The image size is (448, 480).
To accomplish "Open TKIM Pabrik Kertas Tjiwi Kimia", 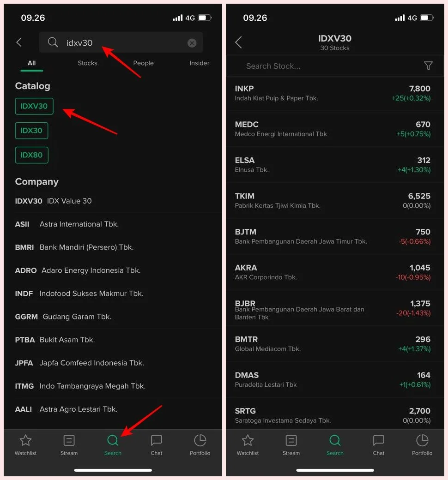I will pos(335,201).
